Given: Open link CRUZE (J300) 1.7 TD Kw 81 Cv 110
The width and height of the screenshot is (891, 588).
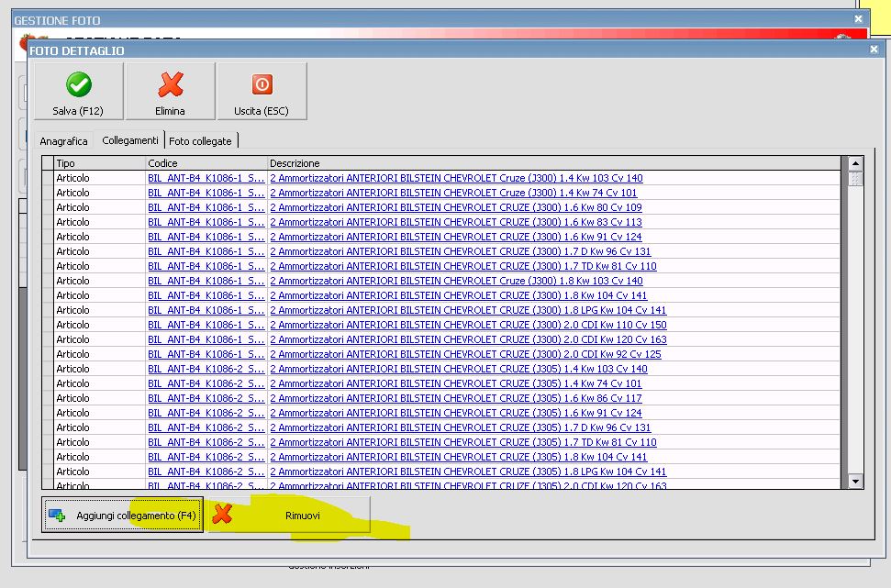Looking at the screenshot, I should [463, 266].
